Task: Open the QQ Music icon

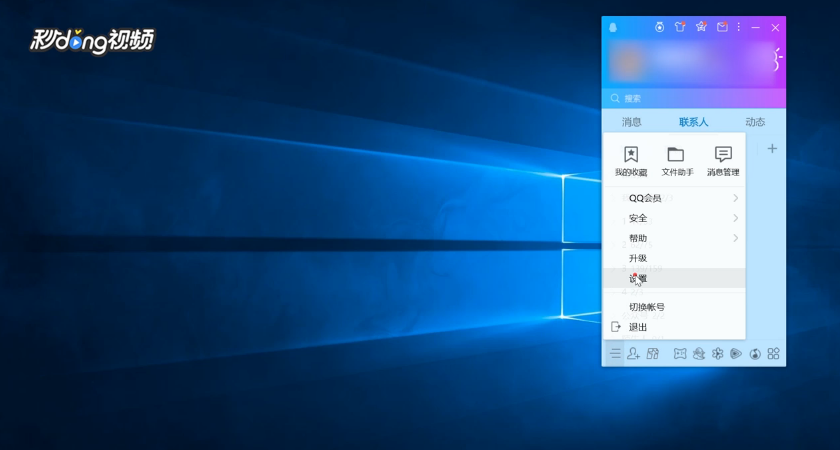Action: (755, 354)
